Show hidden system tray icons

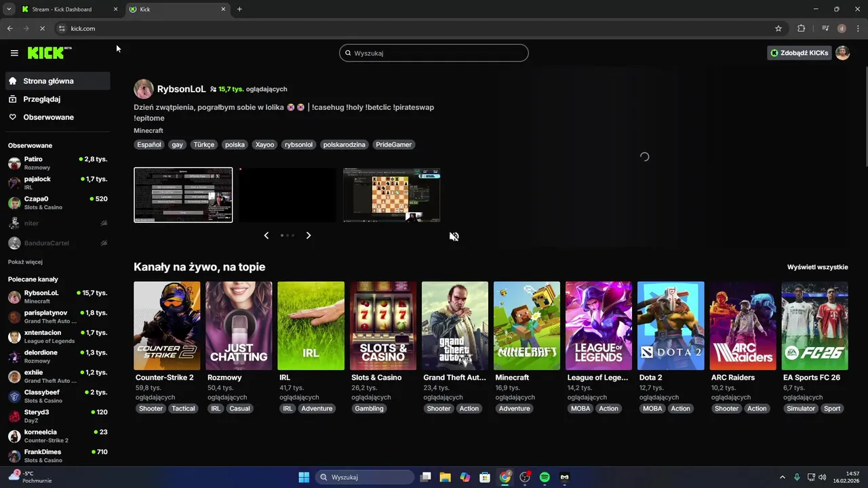click(x=782, y=477)
